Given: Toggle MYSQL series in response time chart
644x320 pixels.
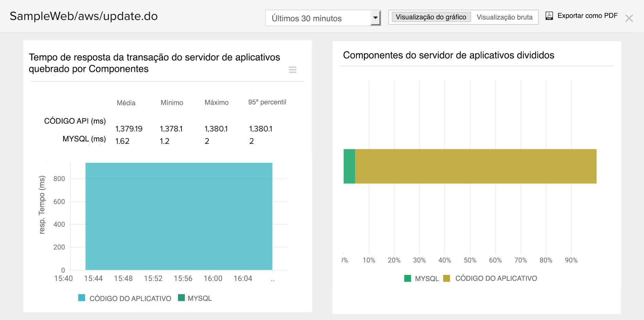Looking at the screenshot, I should coord(199,298).
